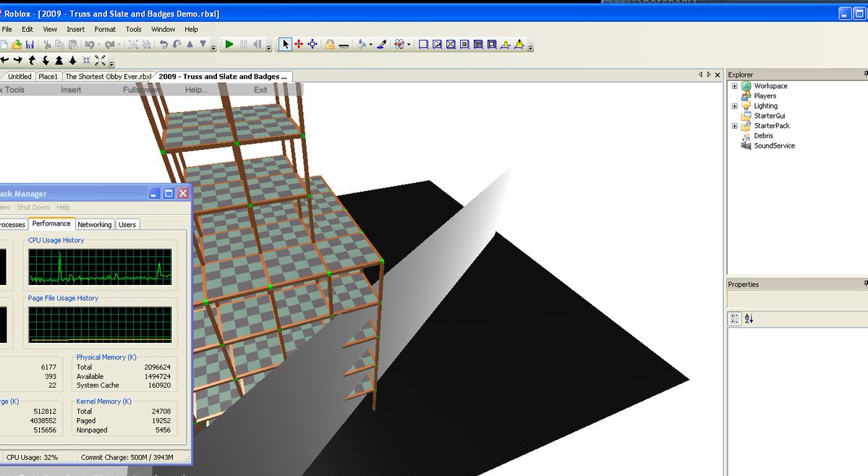868x476 pixels.
Task: Switch to the Place1 tab
Action: (x=48, y=76)
